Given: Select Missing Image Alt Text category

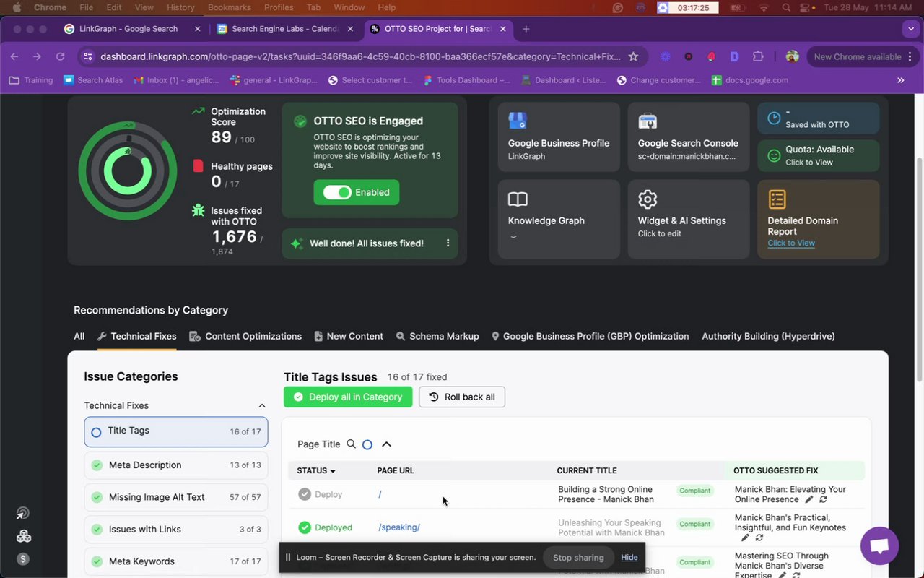Looking at the screenshot, I should click(176, 497).
